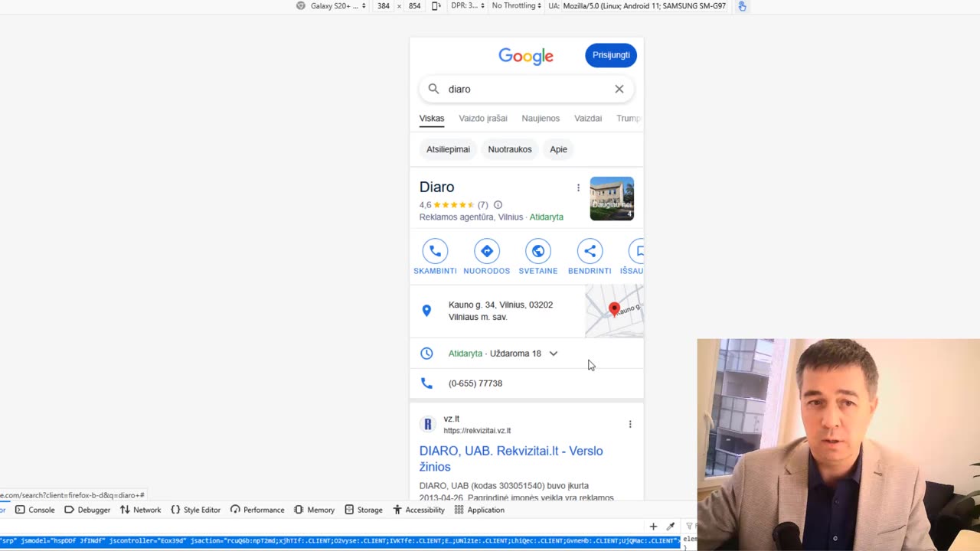Rotate the viewport orientation

pyautogui.click(x=436, y=6)
